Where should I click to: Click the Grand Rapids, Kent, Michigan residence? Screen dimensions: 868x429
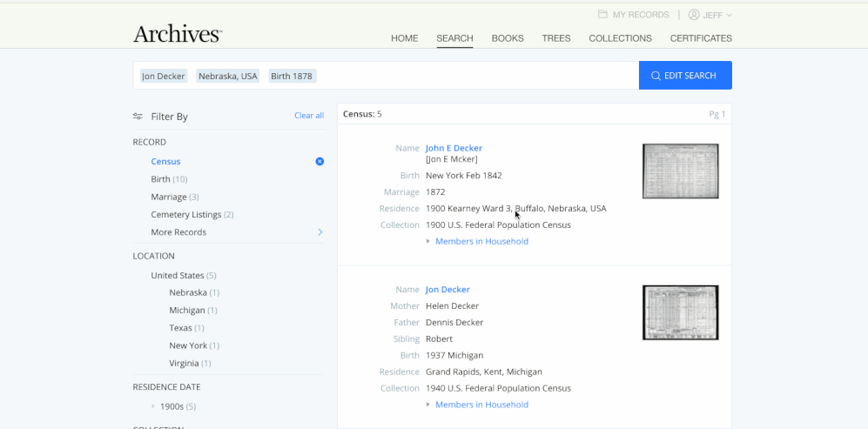tap(484, 372)
